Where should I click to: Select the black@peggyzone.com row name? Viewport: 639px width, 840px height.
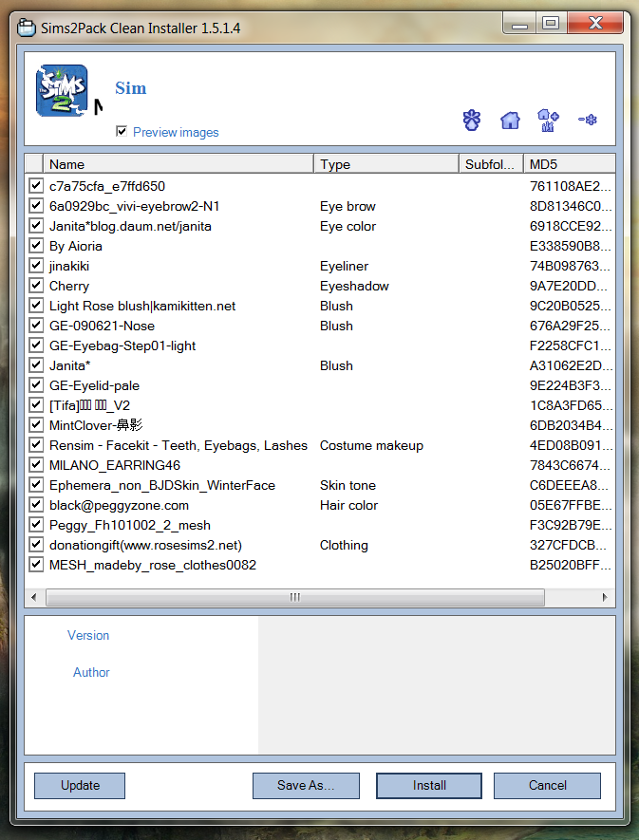tap(119, 505)
